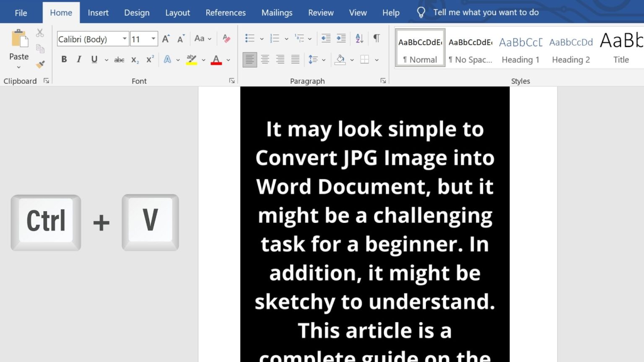Open Change Case Aa dropdown

point(203,39)
